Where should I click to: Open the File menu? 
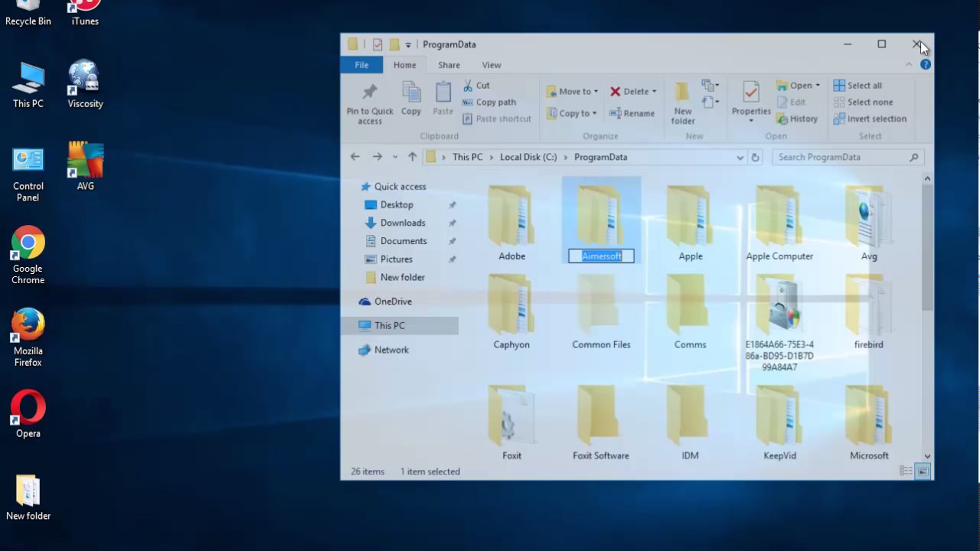361,66
